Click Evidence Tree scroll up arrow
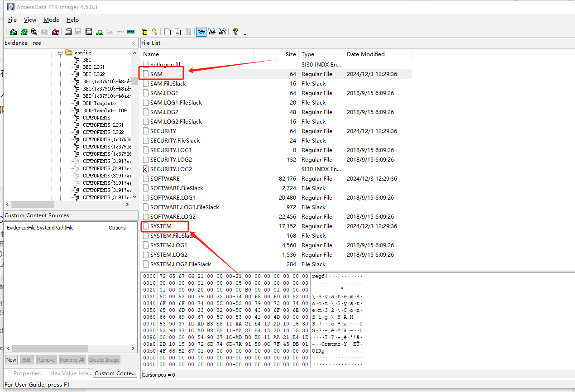Image resolution: width=575 pixels, height=392 pixels. click(134, 53)
